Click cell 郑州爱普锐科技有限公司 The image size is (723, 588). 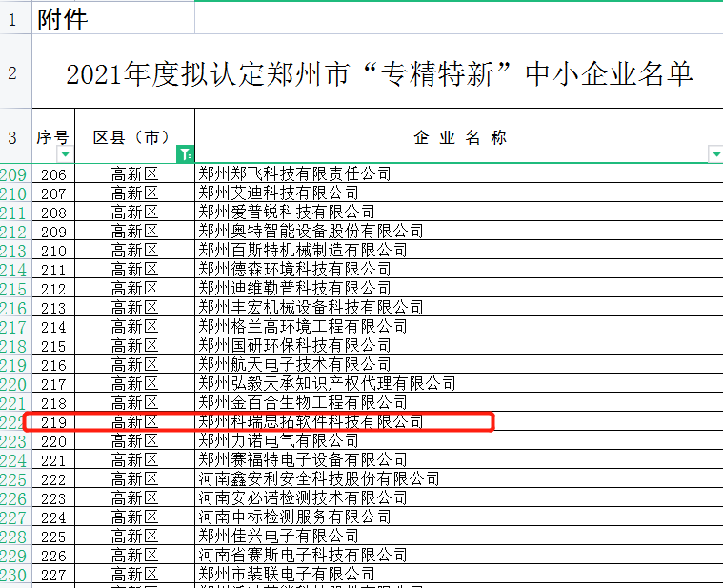pos(459,213)
